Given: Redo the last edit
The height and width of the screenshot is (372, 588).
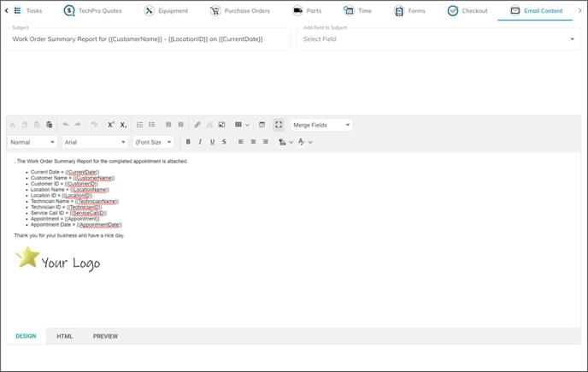Looking at the screenshot, I should [x=78, y=125].
